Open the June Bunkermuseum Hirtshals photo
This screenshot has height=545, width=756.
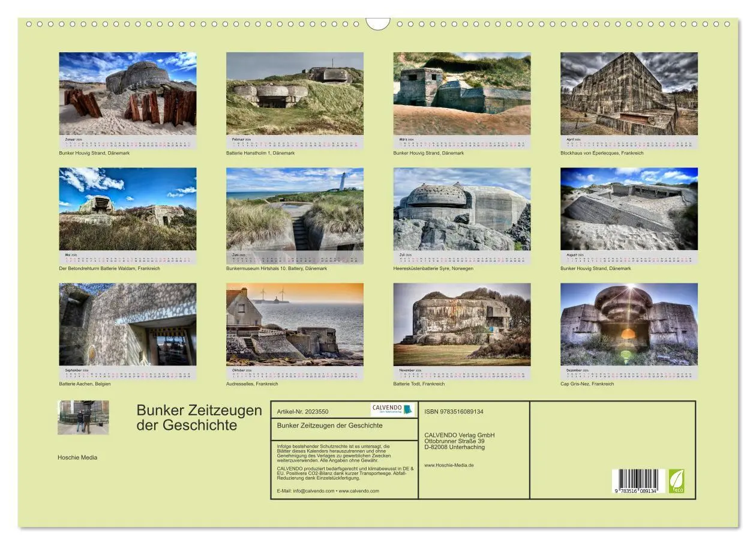tap(295, 209)
